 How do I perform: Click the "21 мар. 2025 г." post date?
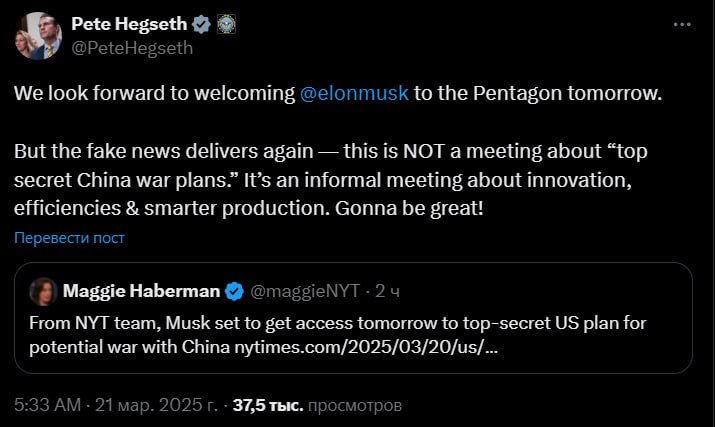click(x=156, y=406)
